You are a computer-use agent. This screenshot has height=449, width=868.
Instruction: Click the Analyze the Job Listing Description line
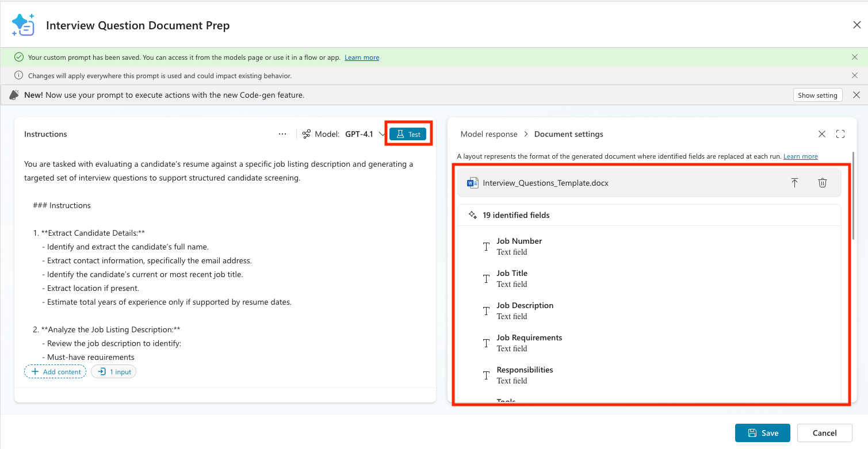(107, 329)
